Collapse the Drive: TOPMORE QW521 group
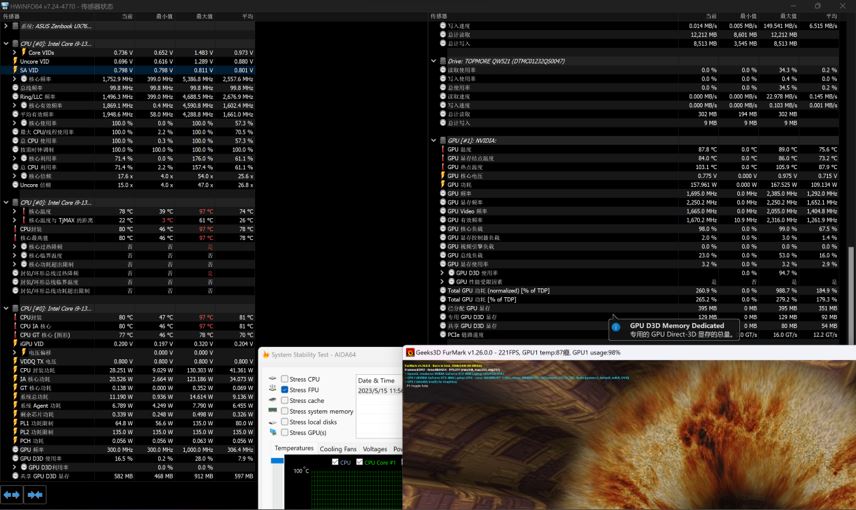This screenshot has height=510, width=856. tap(433, 61)
